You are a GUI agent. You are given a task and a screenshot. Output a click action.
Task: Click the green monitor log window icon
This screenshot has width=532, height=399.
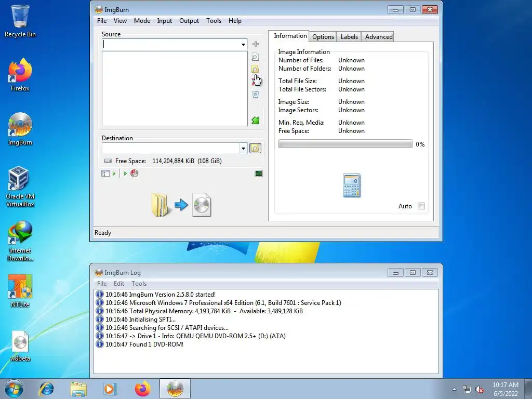tap(259, 174)
